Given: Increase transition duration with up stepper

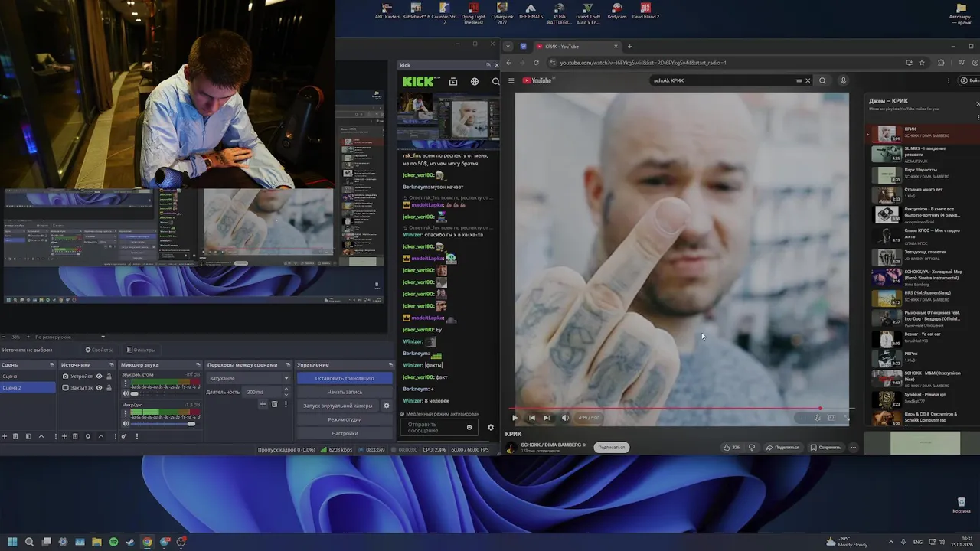Looking at the screenshot, I should coord(286,390).
